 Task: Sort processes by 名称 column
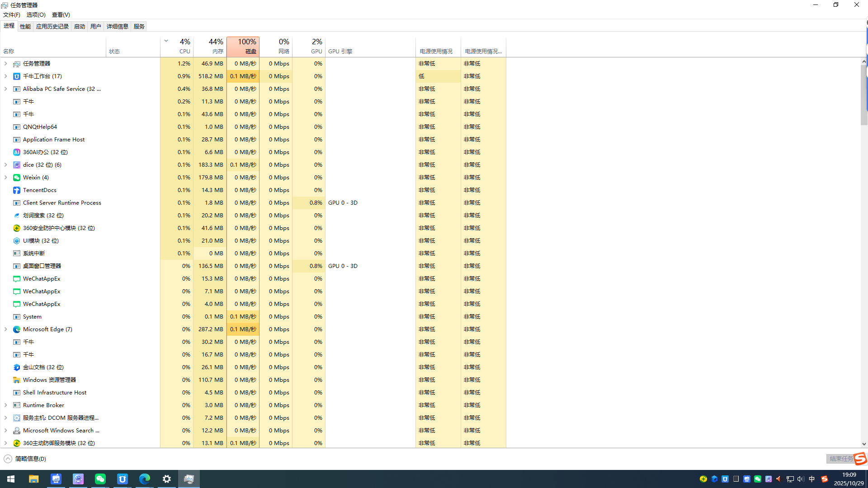tap(53, 47)
